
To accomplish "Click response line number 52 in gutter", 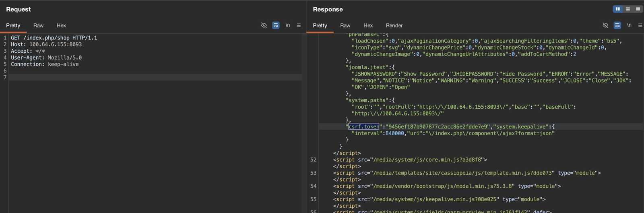I will (x=314, y=160).
